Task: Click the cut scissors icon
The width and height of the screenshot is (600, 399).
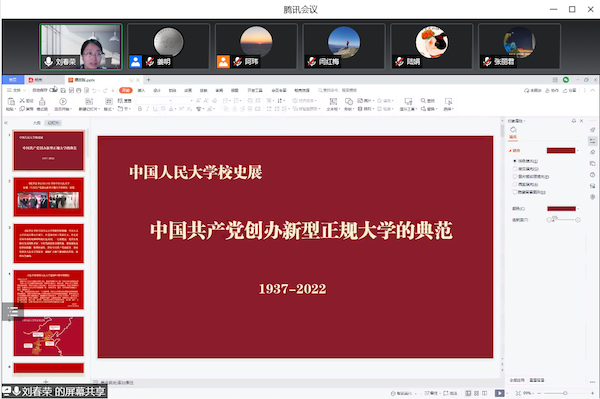Action: (22, 101)
